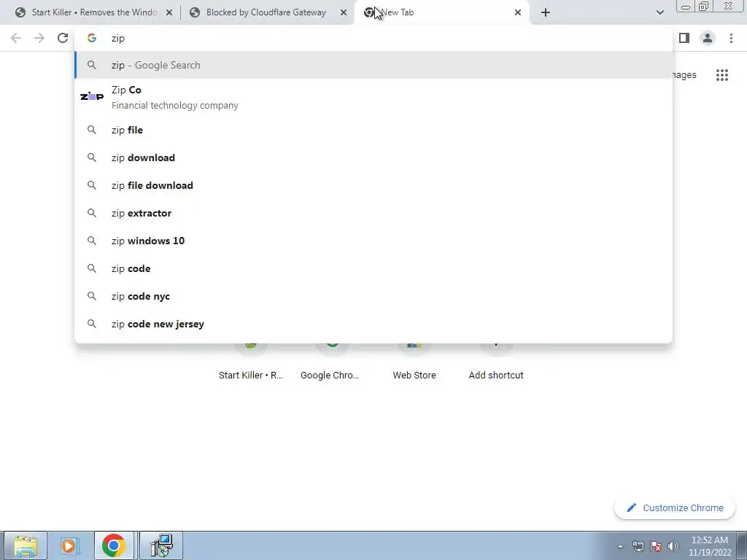Click the network tray icon
Image resolution: width=747 pixels, height=560 pixels.
638,546
